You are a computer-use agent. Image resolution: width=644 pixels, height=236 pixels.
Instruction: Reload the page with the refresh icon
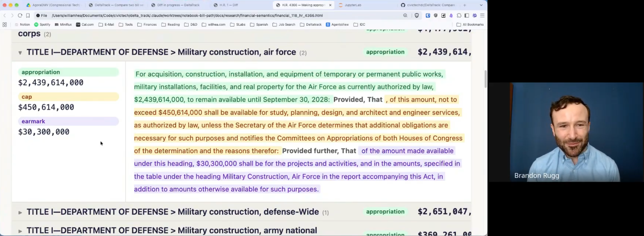[20, 15]
